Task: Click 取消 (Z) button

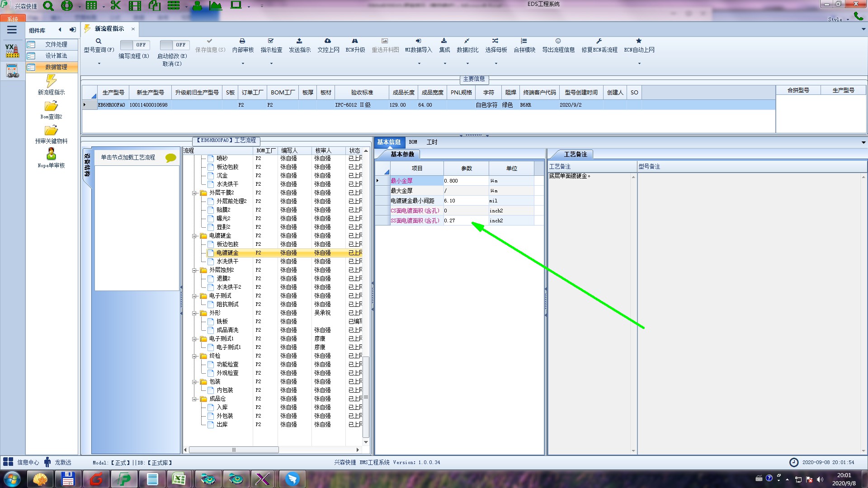Action: pos(172,64)
